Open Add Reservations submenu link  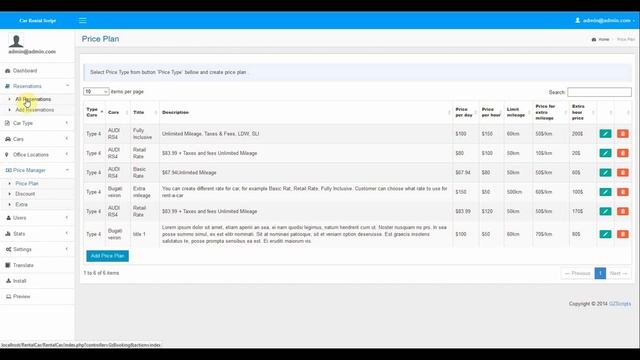point(35,110)
